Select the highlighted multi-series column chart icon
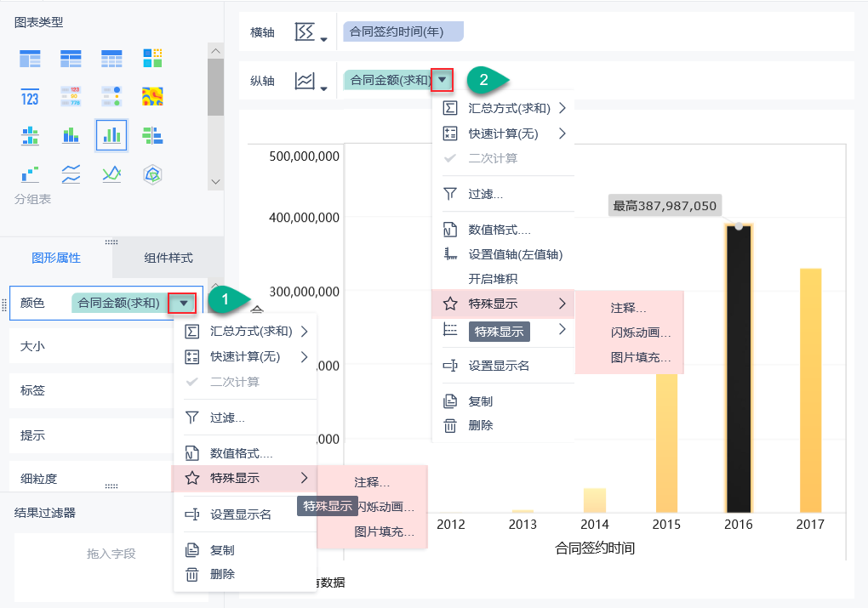Viewport: 868px width, 608px height. pos(111,135)
